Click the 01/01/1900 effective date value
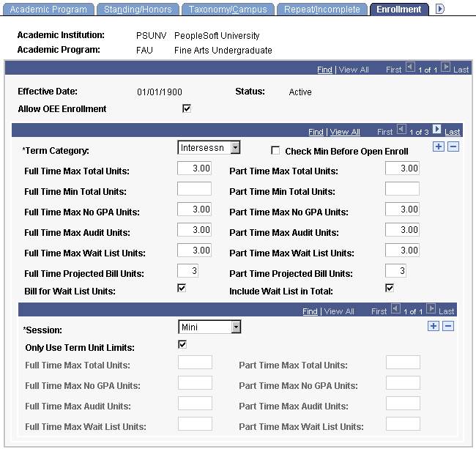476x449 pixels. [160, 92]
